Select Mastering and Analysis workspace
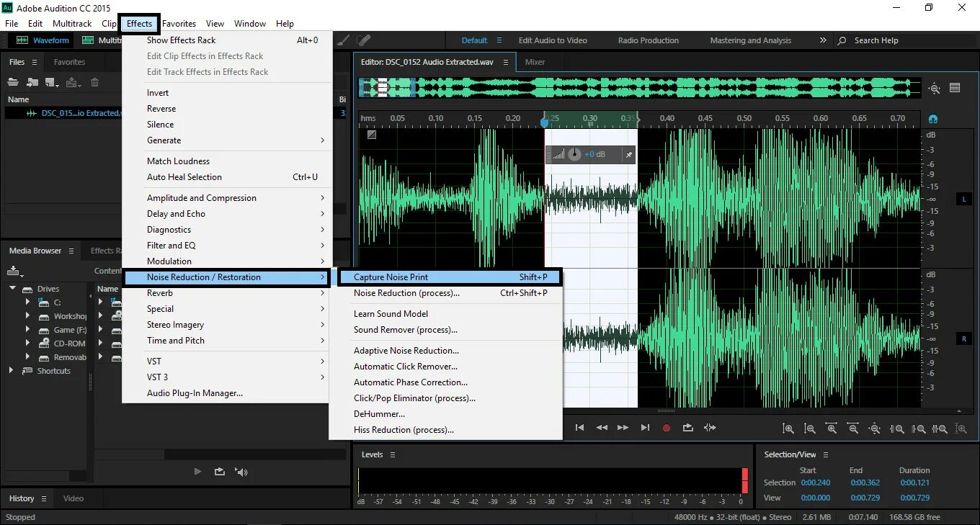 click(750, 40)
